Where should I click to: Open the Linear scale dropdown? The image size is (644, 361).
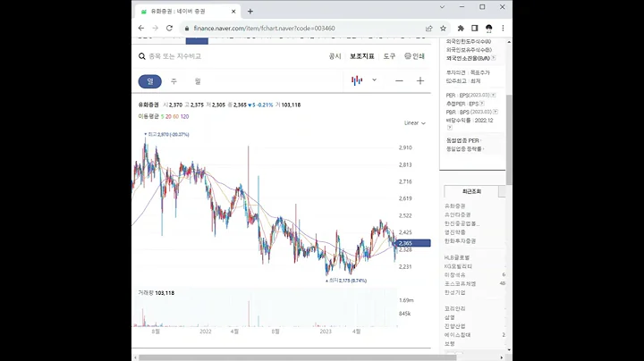click(x=415, y=123)
